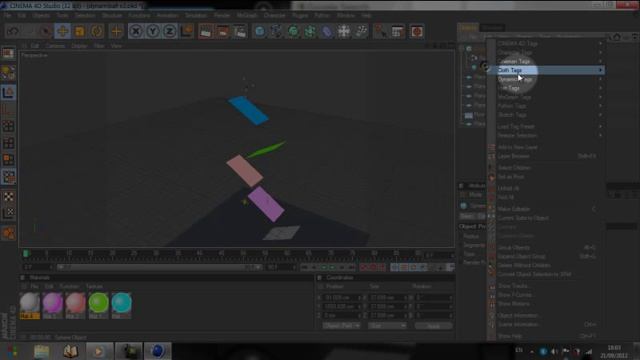Expand the Restore Selection submenu arrow
The width and height of the screenshot is (640, 360).
point(600,135)
